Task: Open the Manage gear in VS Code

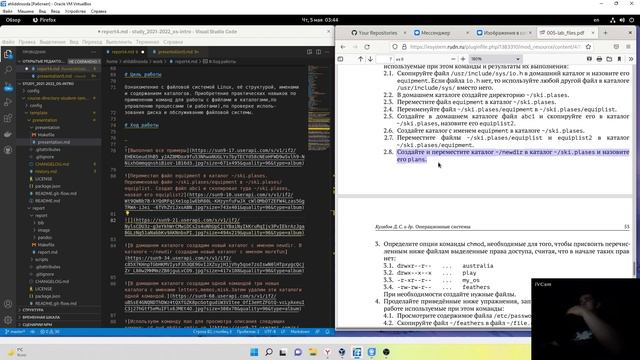Action: 8,320
